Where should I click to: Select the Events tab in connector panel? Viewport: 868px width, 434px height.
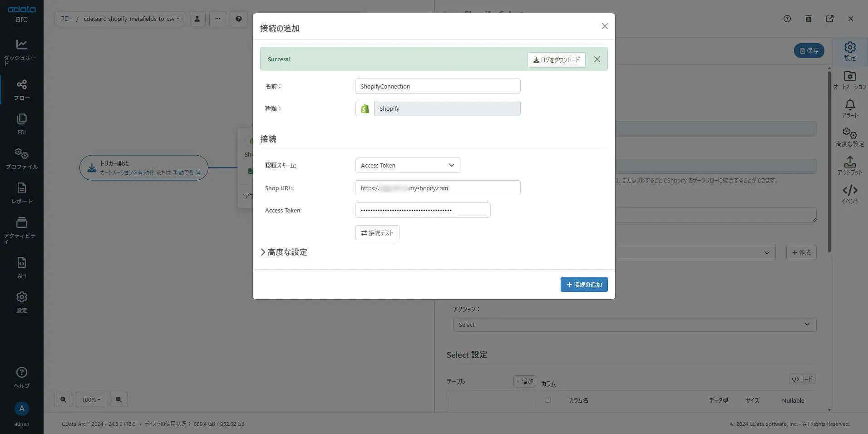[x=850, y=195]
